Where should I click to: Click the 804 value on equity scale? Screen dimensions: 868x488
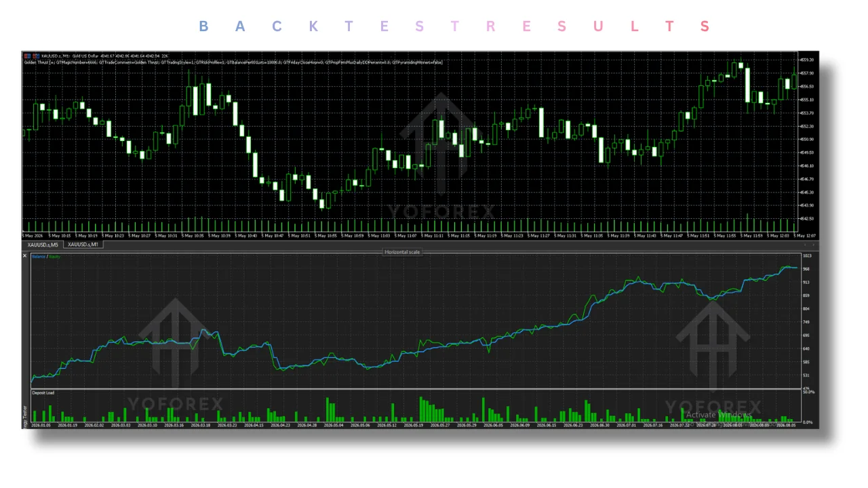point(806,308)
